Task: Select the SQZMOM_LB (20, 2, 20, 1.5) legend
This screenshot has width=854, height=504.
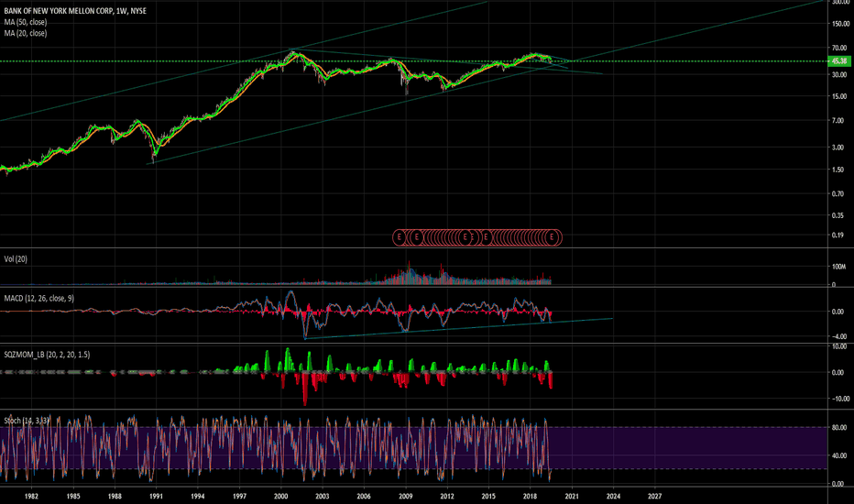Action: 47,355
